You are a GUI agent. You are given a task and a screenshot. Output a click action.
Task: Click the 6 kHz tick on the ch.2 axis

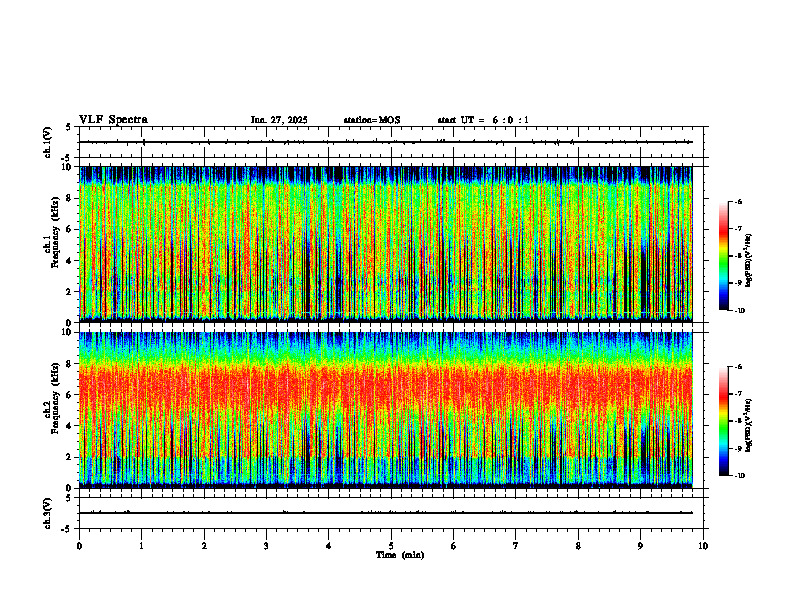point(69,395)
